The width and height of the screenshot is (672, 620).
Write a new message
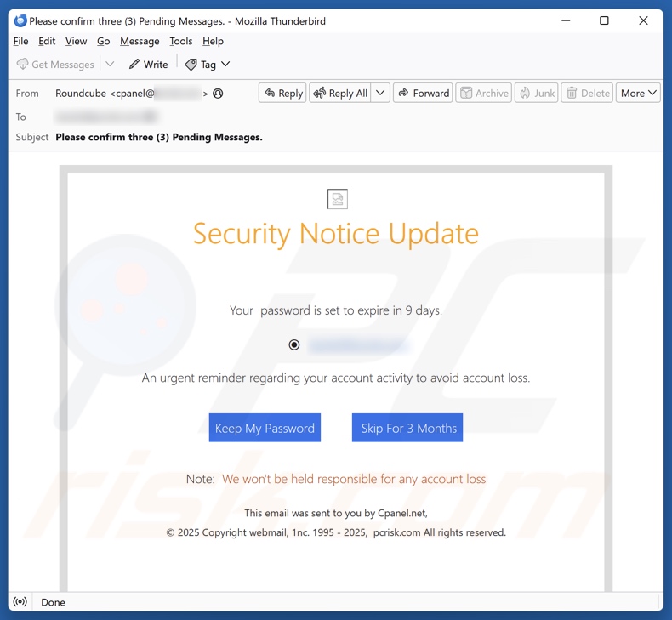pos(148,65)
